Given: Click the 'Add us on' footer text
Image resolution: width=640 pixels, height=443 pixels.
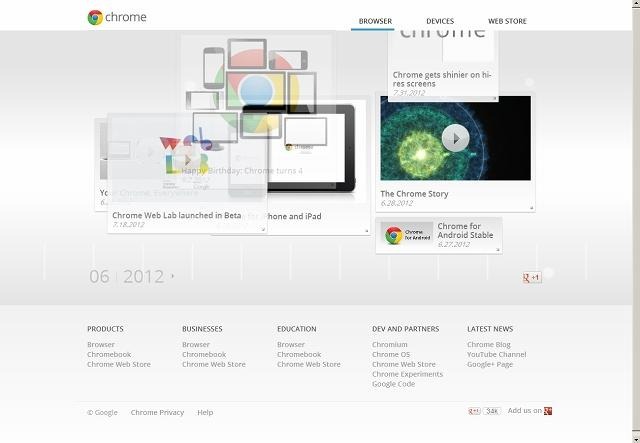Looking at the screenshot, I should pyautogui.click(x=525, y=410).
